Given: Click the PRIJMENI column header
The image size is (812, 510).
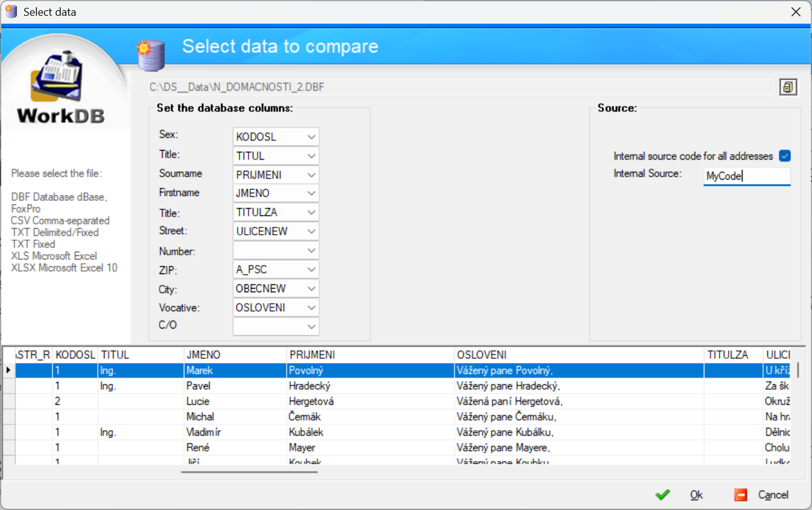Looking at the screenshot, I should [370, 355].
